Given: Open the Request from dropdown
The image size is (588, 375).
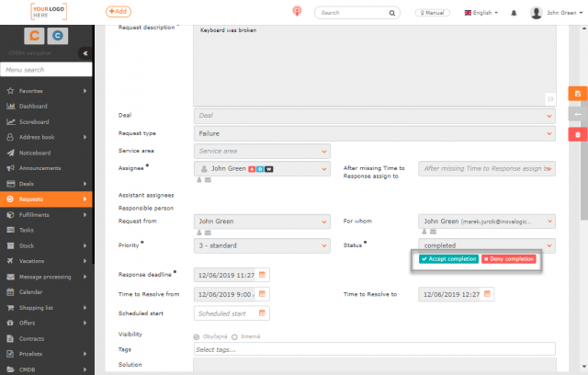Looking at the screenshot, I should point(262,222).
